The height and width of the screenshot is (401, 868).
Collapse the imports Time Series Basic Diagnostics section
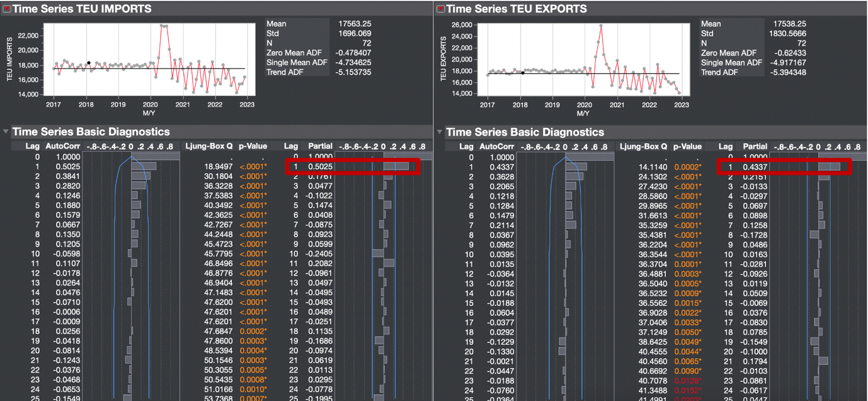coord(5,132)
